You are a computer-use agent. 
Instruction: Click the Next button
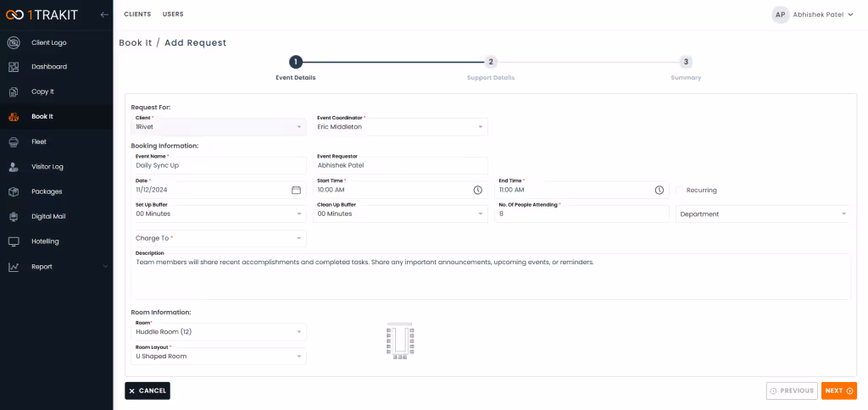[838, 391]
